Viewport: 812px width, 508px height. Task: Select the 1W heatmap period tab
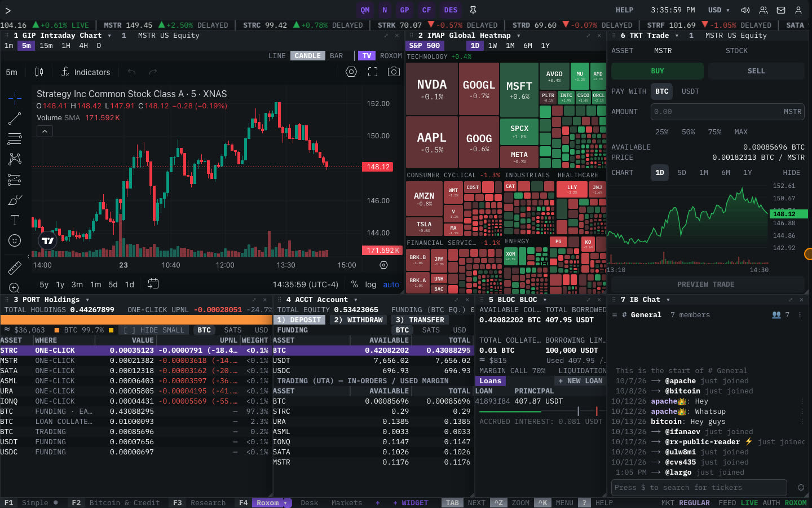(492, 46)
